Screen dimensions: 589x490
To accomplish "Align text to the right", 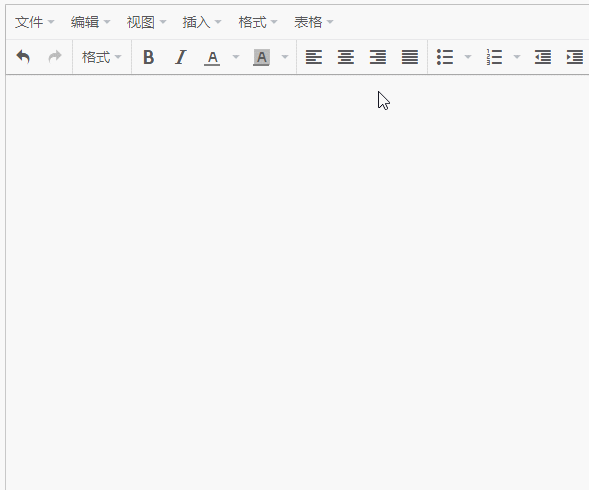I will [378, 57].
